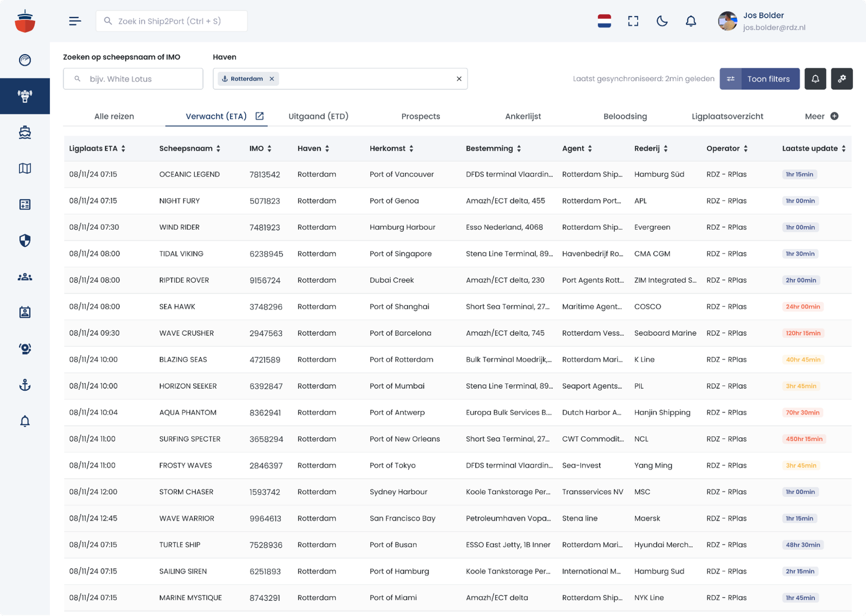Open the dashboard gauge sidebar icon

[25, 60]
